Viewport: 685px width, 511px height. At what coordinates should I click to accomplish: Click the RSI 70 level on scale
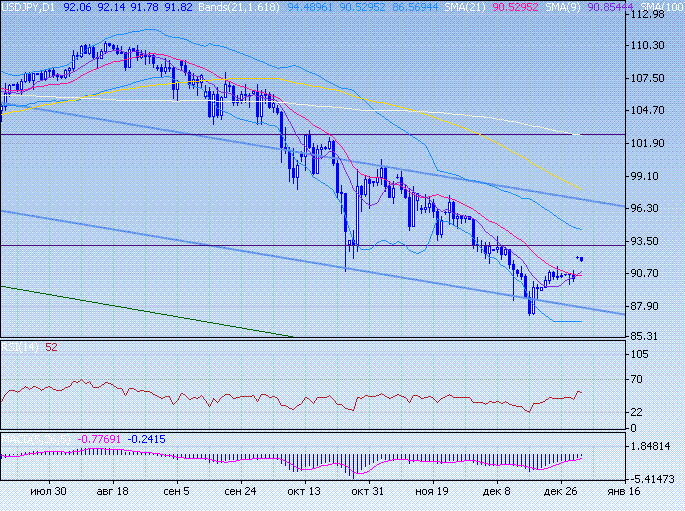(634, 380)
